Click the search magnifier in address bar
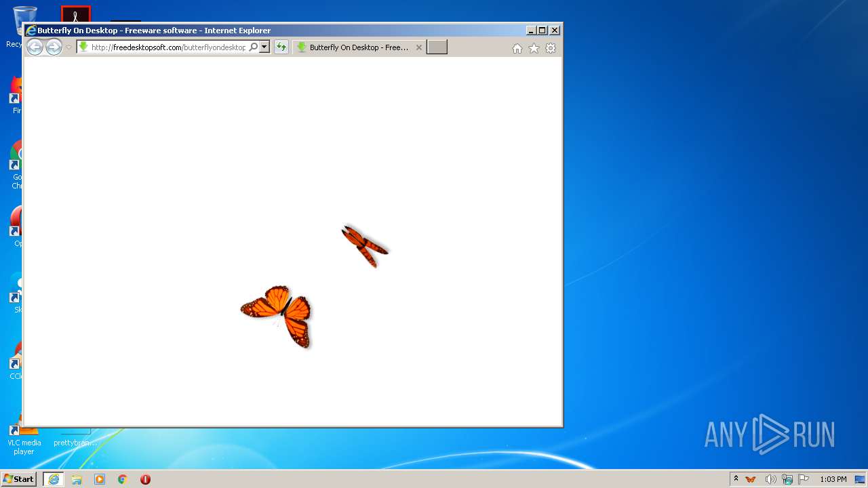This screenshot has width=868, height=488. tap(253, 47)
